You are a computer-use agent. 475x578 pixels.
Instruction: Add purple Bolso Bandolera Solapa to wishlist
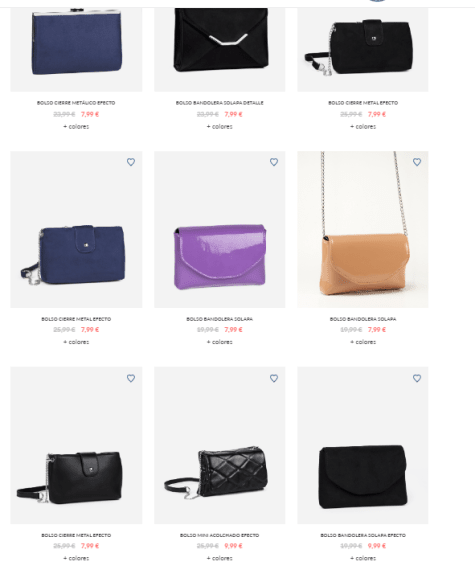[x=274, y=162]
